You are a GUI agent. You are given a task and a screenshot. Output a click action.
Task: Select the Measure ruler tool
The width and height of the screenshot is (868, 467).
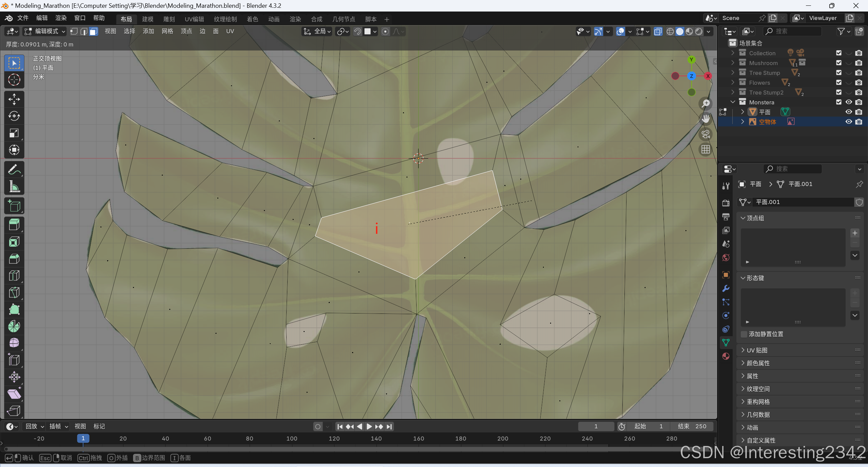click(x=14, y=186)
